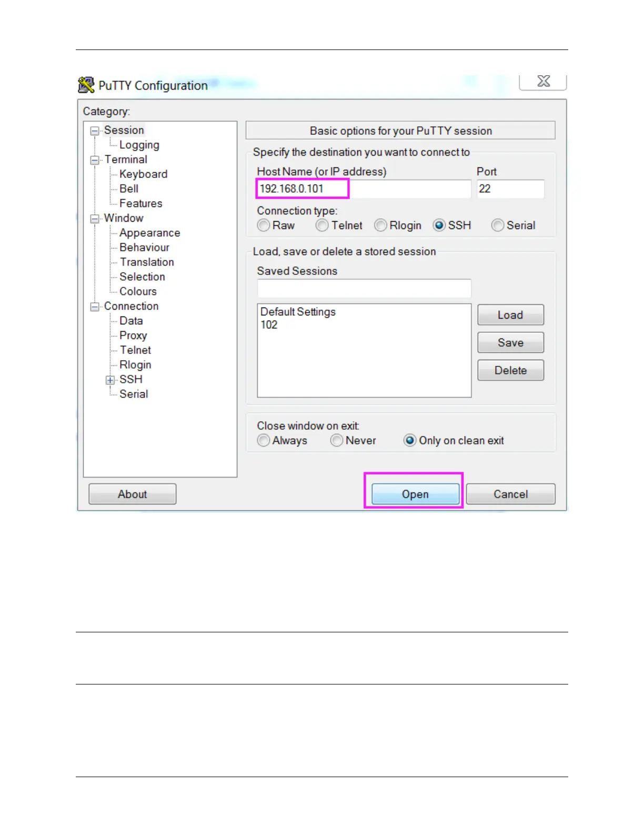Expand the SSH tree node

pos(110,380)
